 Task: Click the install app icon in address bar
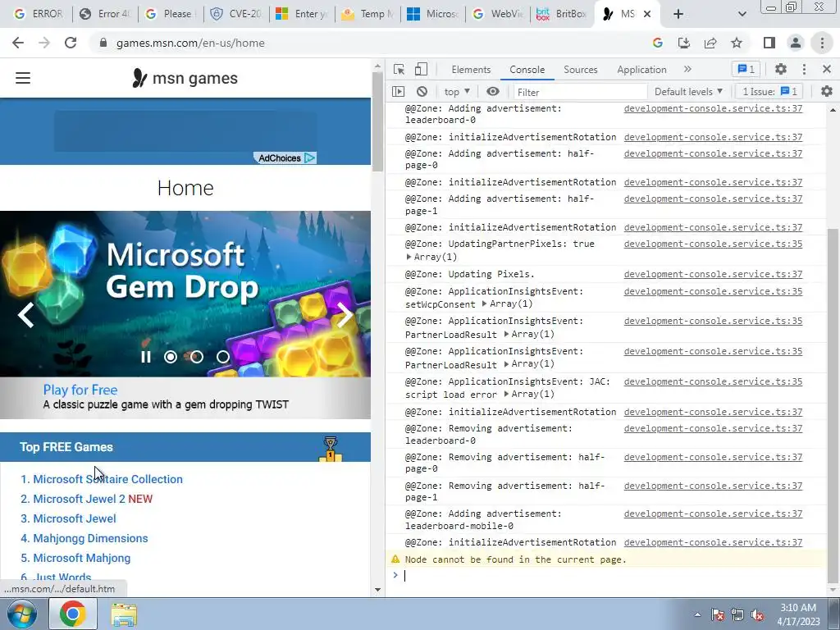point(683,43)
